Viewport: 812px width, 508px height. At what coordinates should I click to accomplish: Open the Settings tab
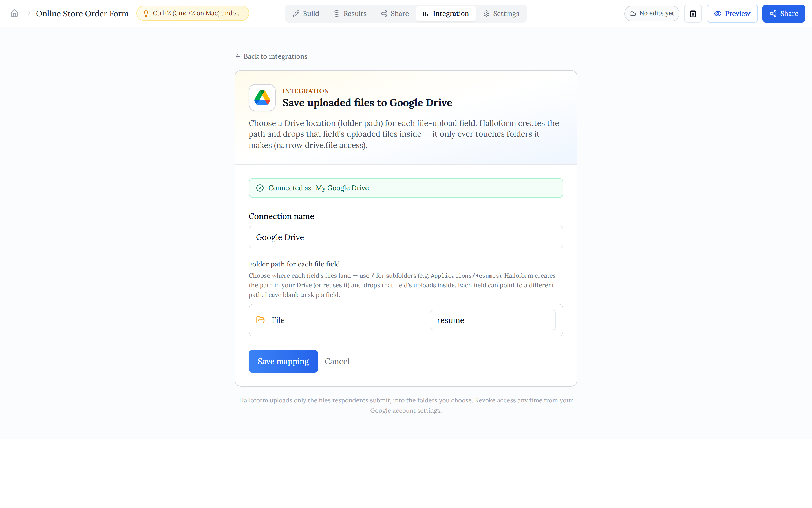(501, 14)
